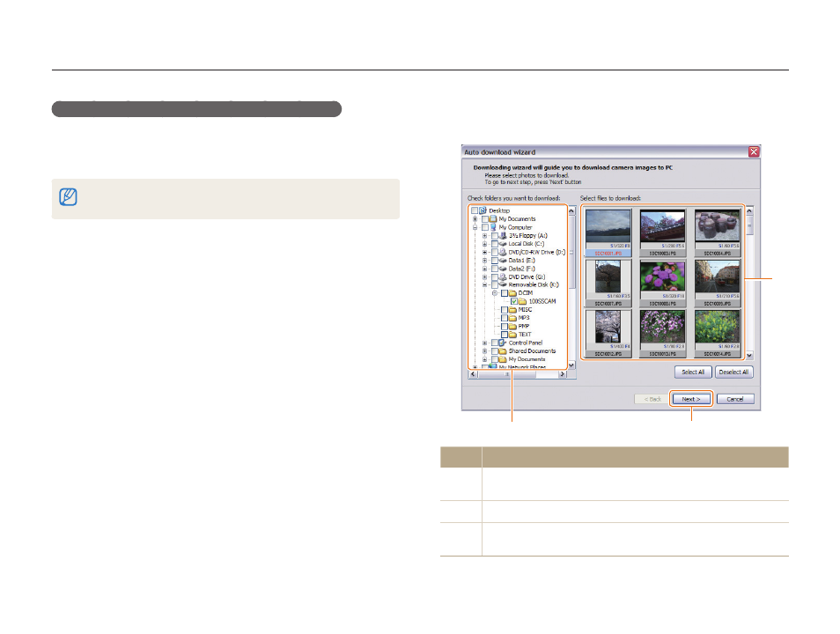Click the My Computer icon in the tree
The width and height of the screenshot is (840, 634).
493,227
